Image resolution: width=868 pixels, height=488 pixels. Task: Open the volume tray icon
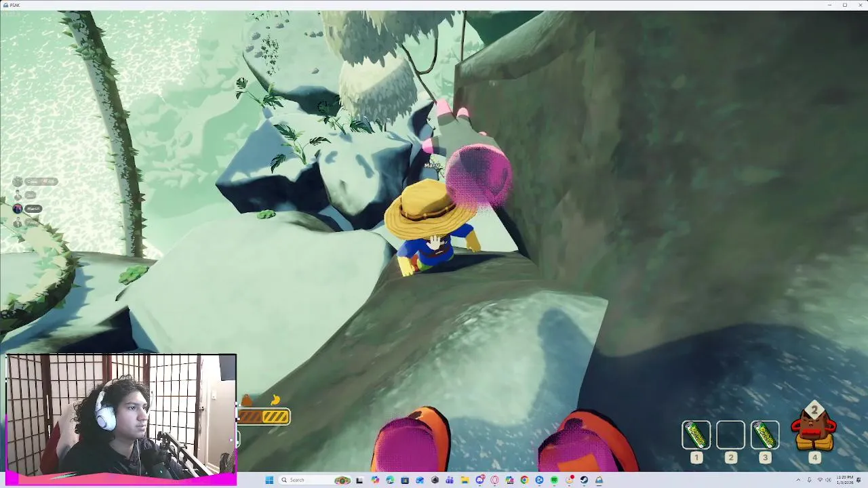[828, 480]
